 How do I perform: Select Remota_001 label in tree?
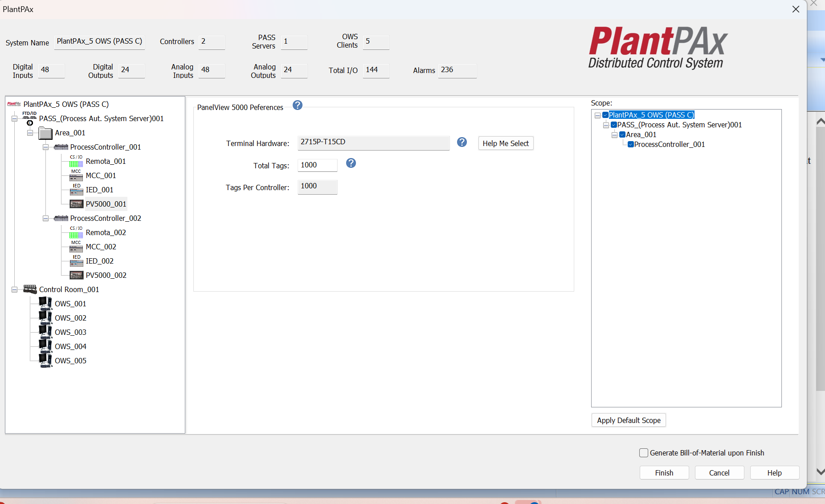pos(106,161)
